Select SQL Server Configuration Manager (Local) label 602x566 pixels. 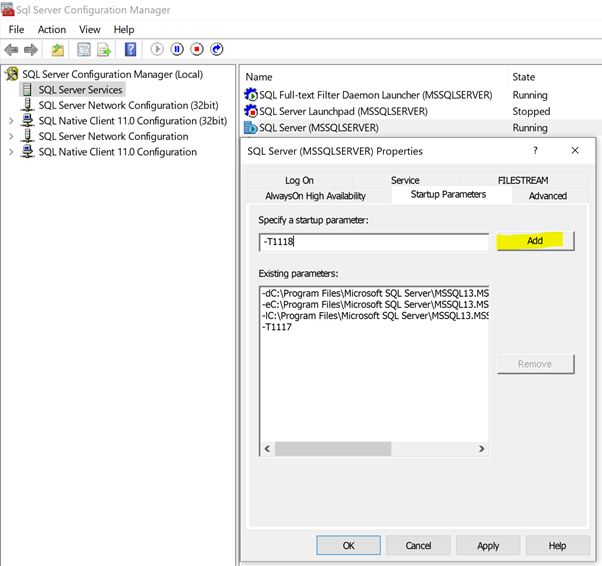click(112, 74)
